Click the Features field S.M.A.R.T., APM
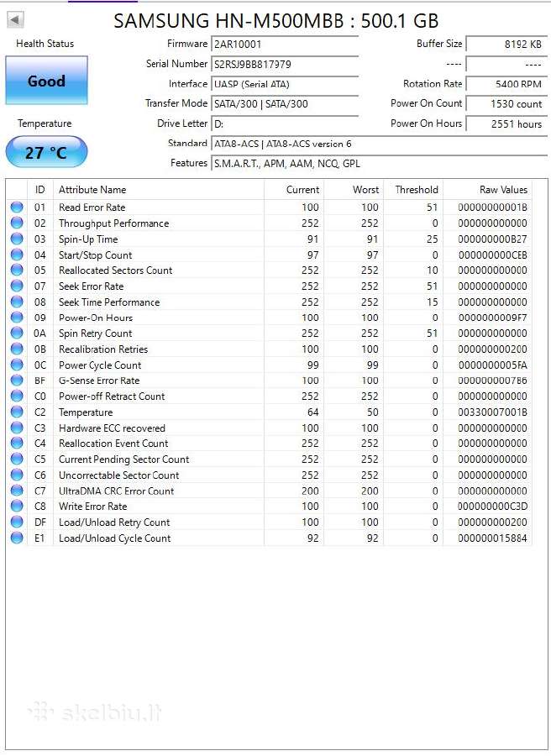551x756 pixels. (379, 164)
